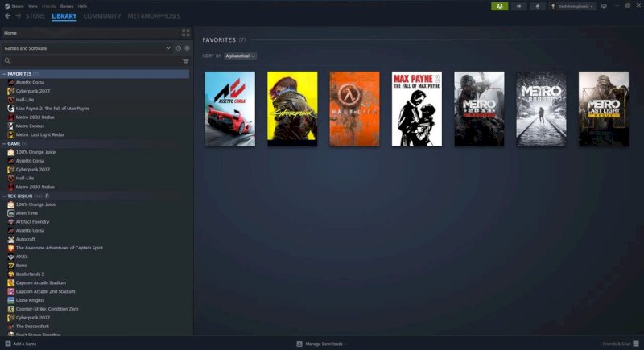Switch to the COMMUNITY tab
644x350 pixels.
point(102,16)
